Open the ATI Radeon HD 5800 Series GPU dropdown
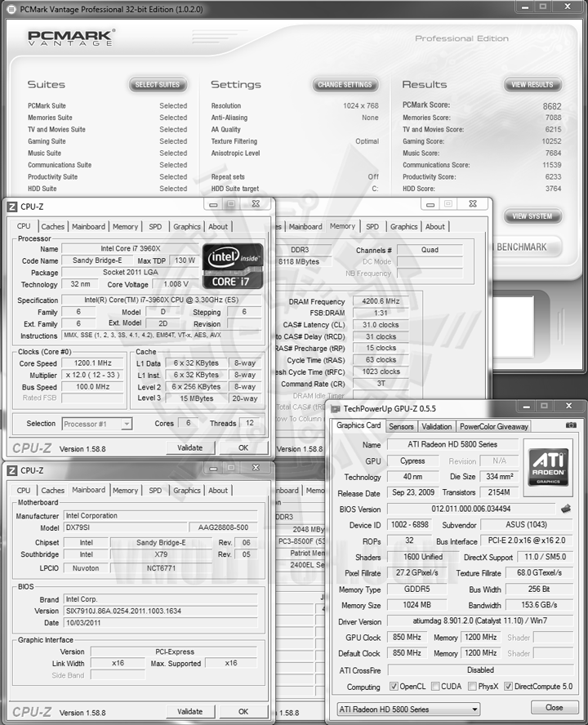The height and width of the screenshot is (725, 588). point(408,709)
